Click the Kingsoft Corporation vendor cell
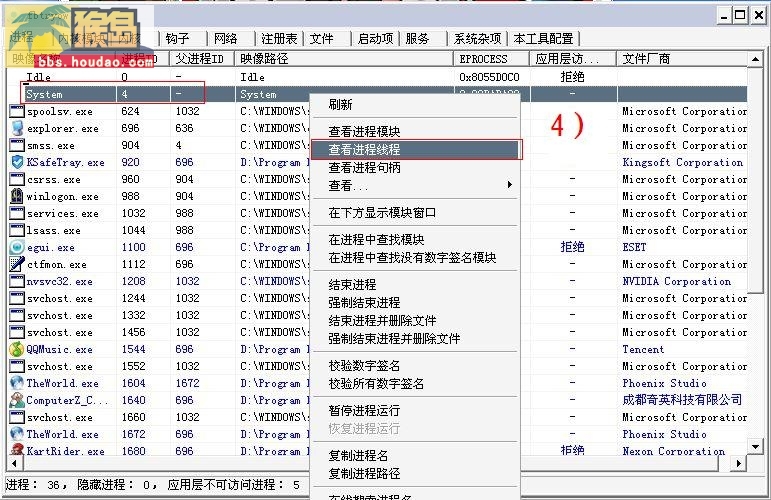771x500 pixels. 682,162
